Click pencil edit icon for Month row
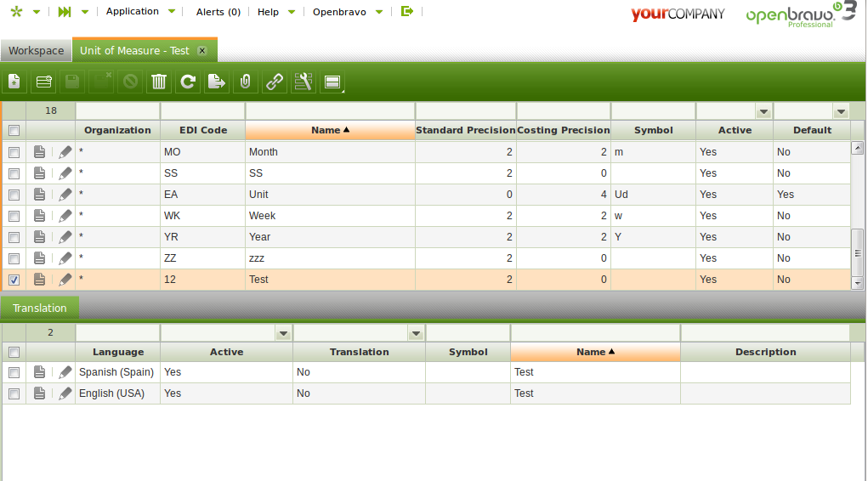The width and height of the screenshot is (868, 481). tap(65, 152)
